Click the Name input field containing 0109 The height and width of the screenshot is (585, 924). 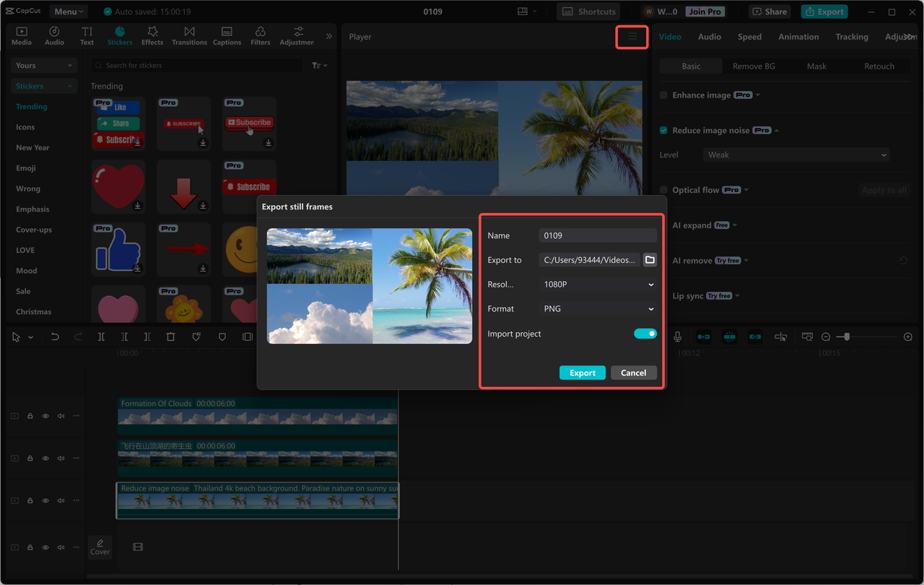pos(598,235)
